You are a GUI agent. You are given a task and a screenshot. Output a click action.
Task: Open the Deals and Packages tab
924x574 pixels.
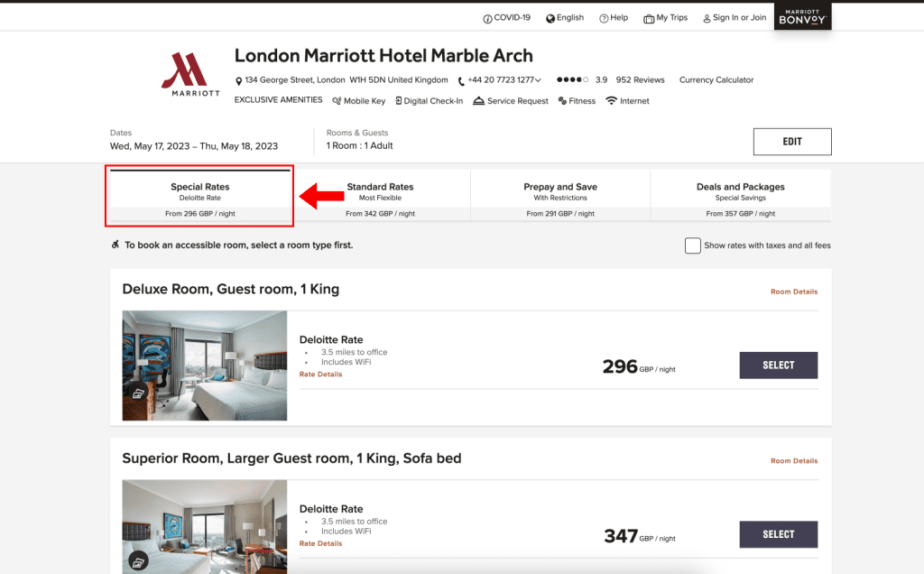[741, 196]
